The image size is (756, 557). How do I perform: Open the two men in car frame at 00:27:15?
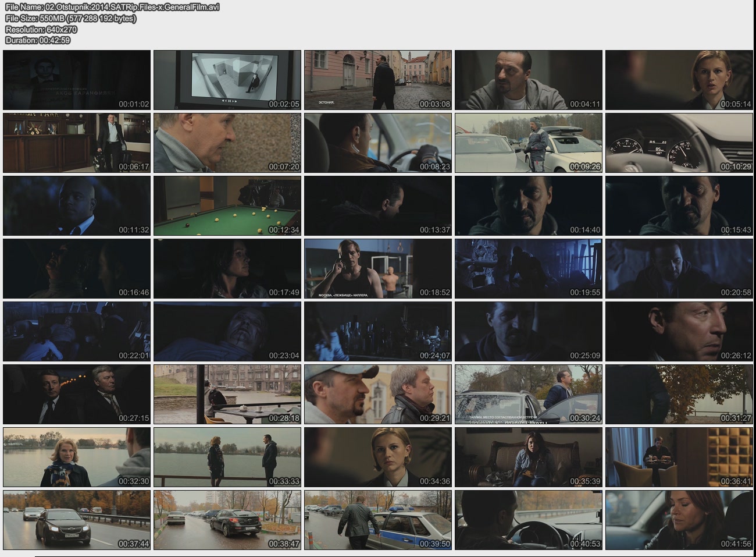point(77,394)
